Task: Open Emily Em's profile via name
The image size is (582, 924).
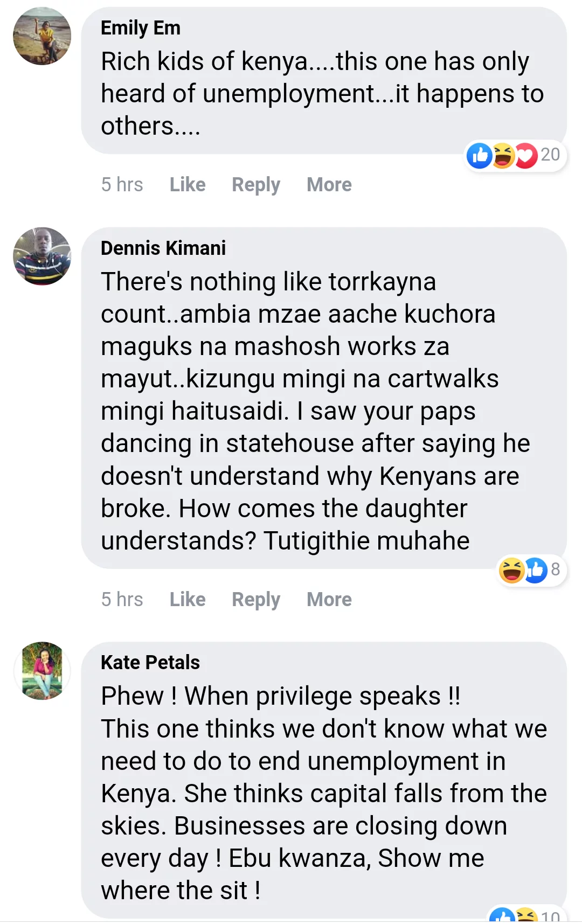Action: point(141,28)
